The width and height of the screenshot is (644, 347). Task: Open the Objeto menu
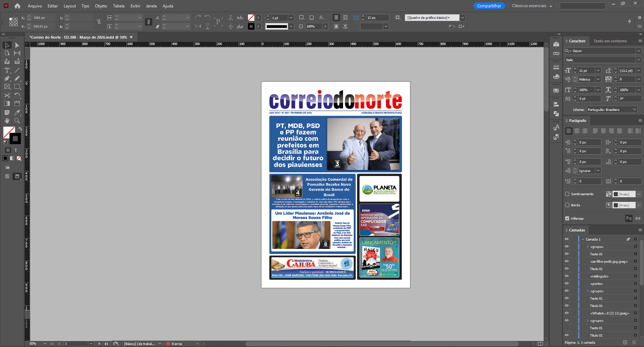pos(101,6)
